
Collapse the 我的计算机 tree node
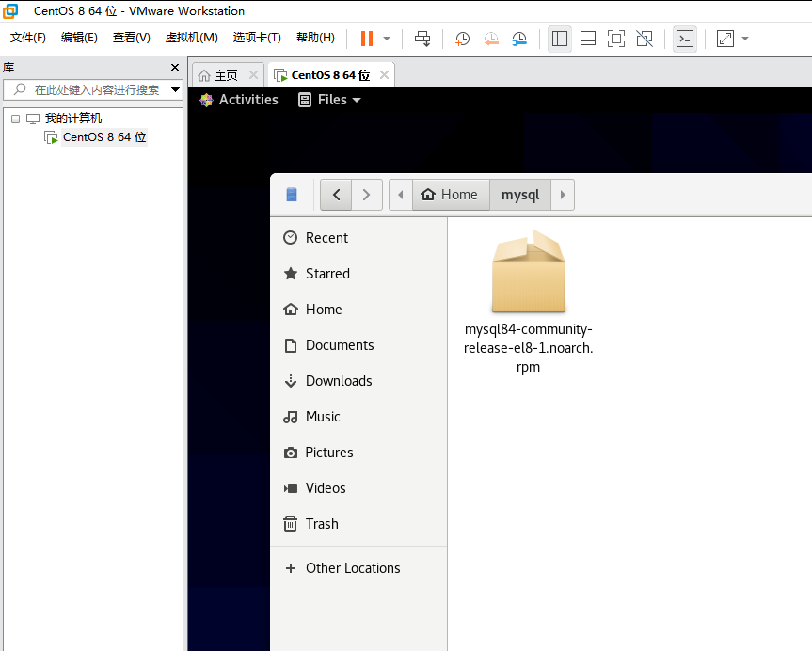pyautogui.click(x=16, y=119)
